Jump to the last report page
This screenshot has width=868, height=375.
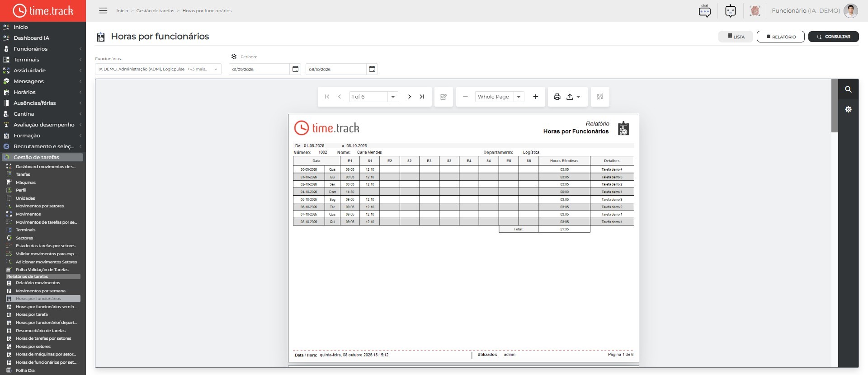(x=422, y=97)
